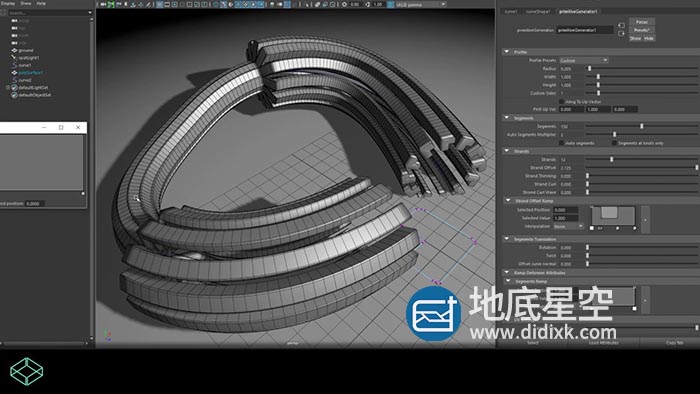Collapse the Strands section

[507, 151]
